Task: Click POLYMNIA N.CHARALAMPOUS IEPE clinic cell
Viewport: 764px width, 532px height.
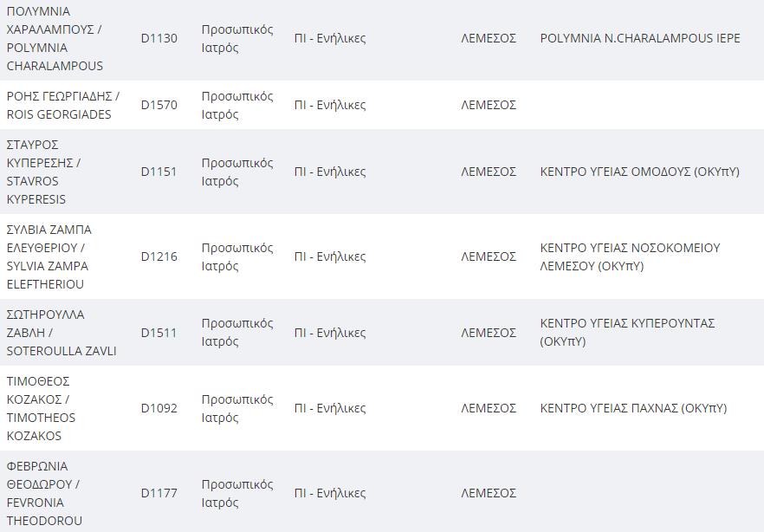Action: (640, 38)
